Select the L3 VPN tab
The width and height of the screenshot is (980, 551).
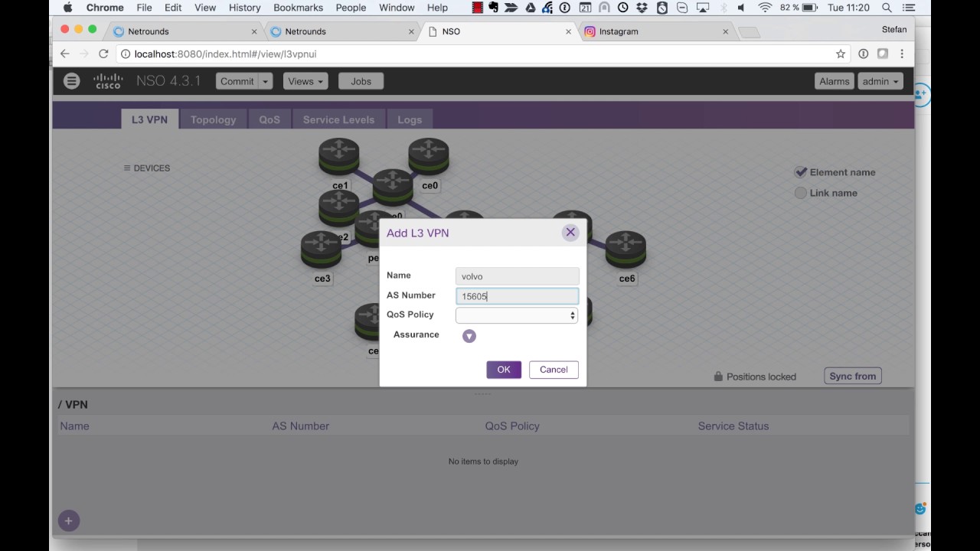[x=149, y=119]
